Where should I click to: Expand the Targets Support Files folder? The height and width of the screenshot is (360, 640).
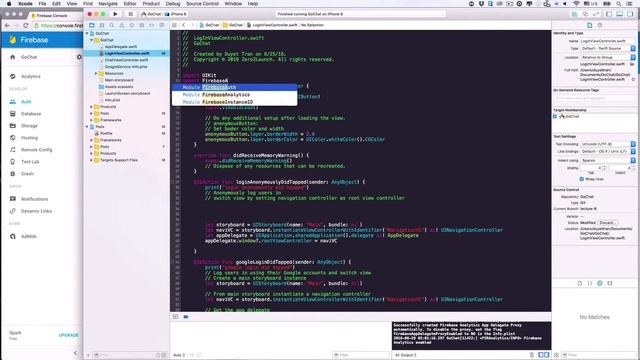[91, 160]
